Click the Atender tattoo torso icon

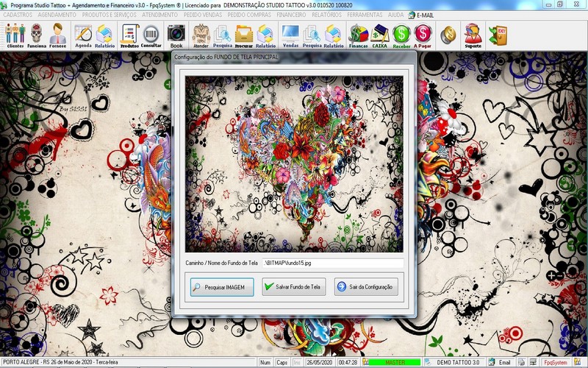pyautogui.click(x=201, y=36)
